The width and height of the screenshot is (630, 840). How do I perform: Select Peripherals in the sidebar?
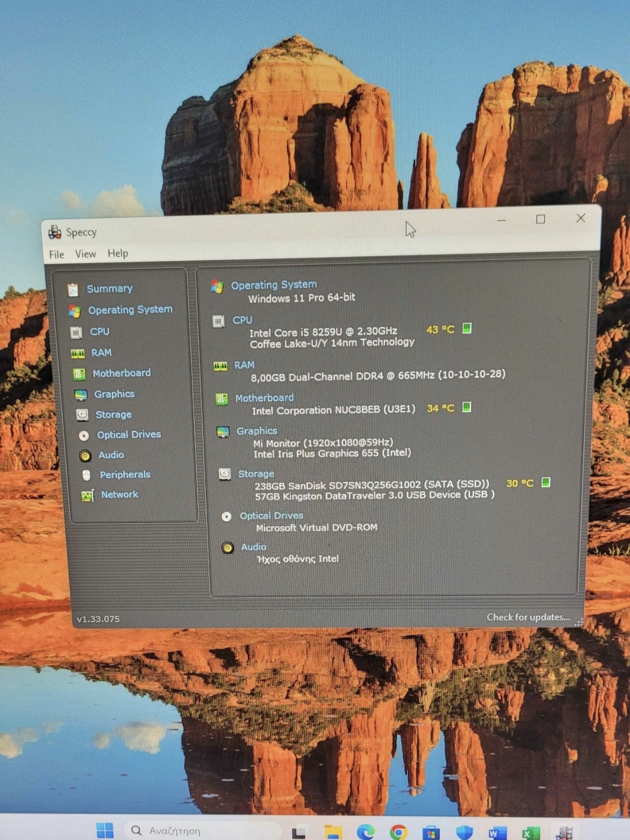click(125, 475)
